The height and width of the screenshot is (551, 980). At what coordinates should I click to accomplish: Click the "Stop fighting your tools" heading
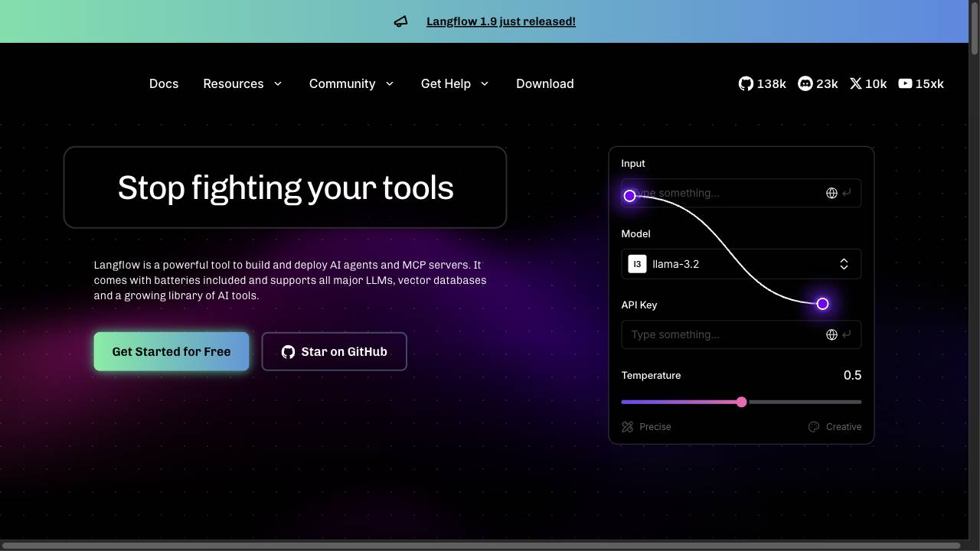click(286, 187)
